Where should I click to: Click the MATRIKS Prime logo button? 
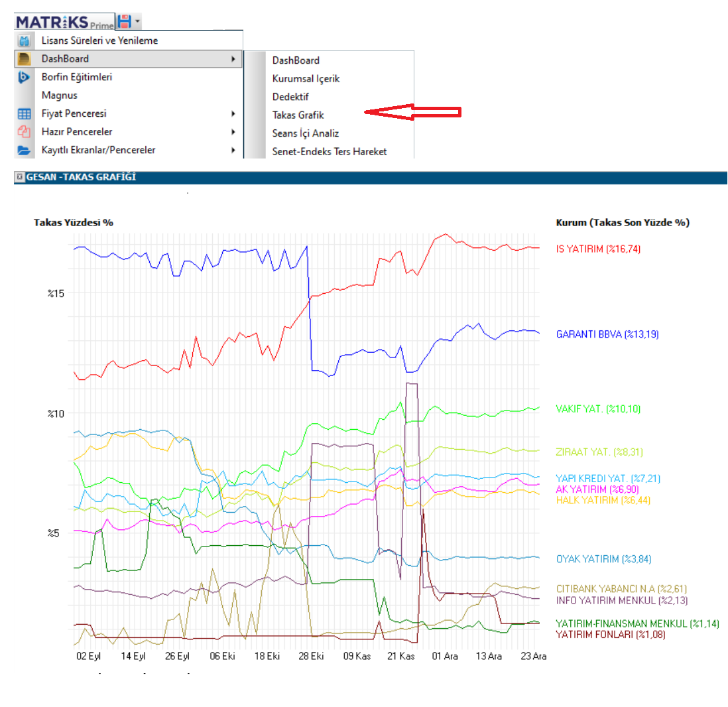pyautogui.click(x=64, y=22)
